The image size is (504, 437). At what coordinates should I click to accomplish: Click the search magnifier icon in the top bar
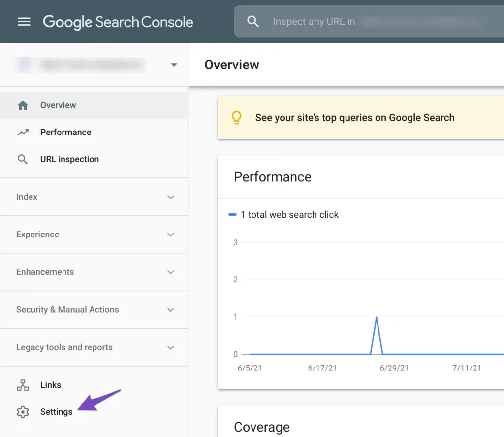(x=252, y=22)
